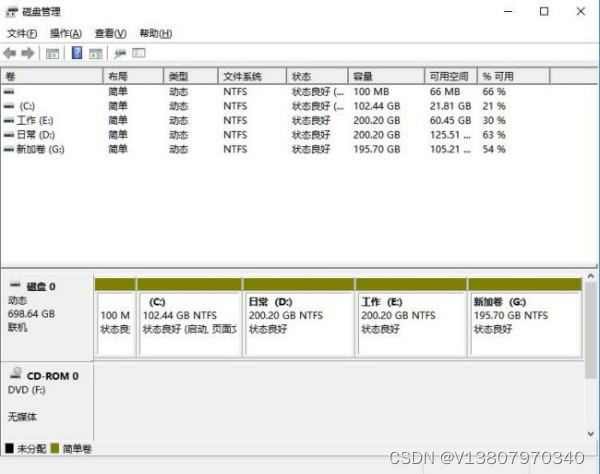Sort by the % 可用 column header
This screenshot has height=474, width=600.
[514, 77]
